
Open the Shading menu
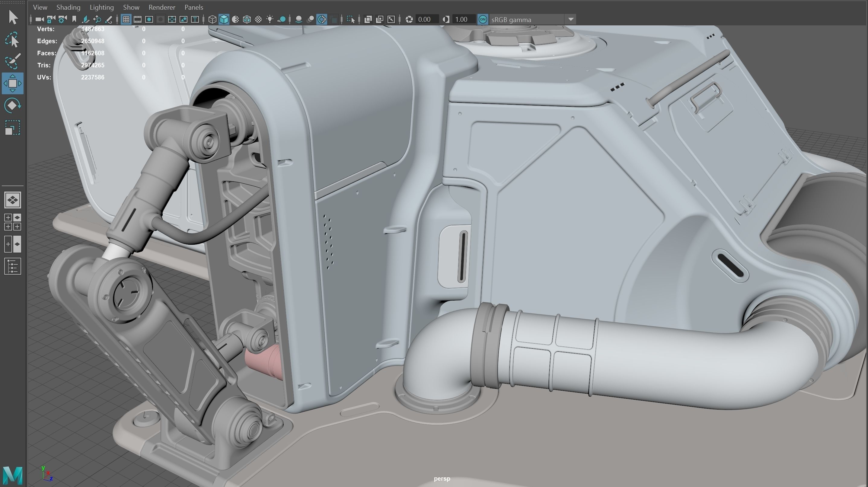point(69,7)
